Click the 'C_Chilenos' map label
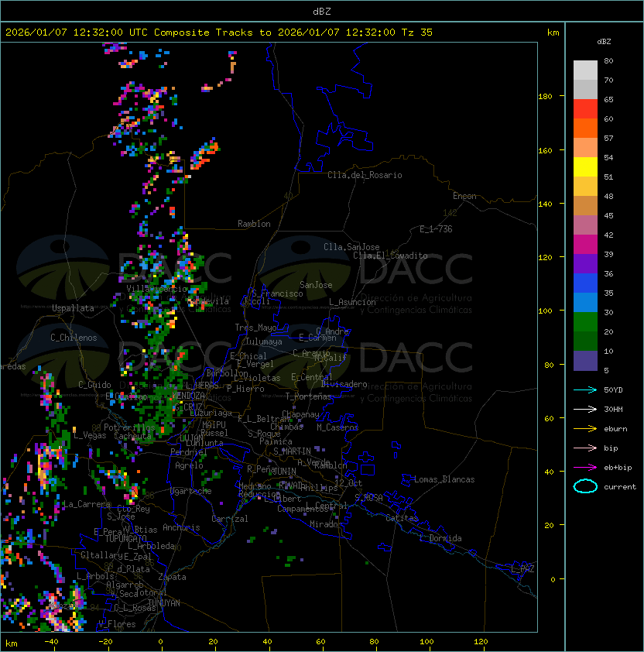The image size is (644, 652). pyautogui.click(x=74, y=338)
